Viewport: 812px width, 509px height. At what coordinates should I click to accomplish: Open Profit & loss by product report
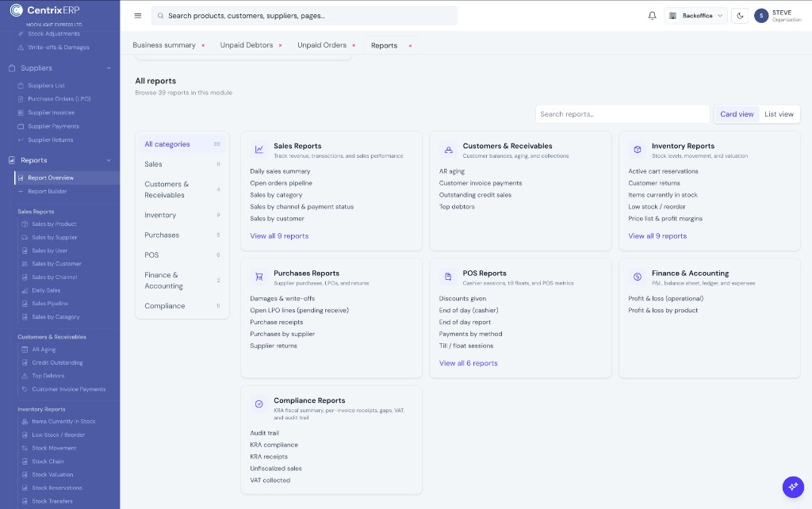(663, 311)
